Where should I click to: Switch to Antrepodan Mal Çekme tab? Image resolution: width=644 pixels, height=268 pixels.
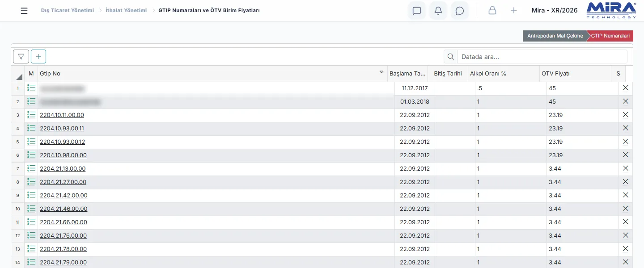tap(555, 36)
